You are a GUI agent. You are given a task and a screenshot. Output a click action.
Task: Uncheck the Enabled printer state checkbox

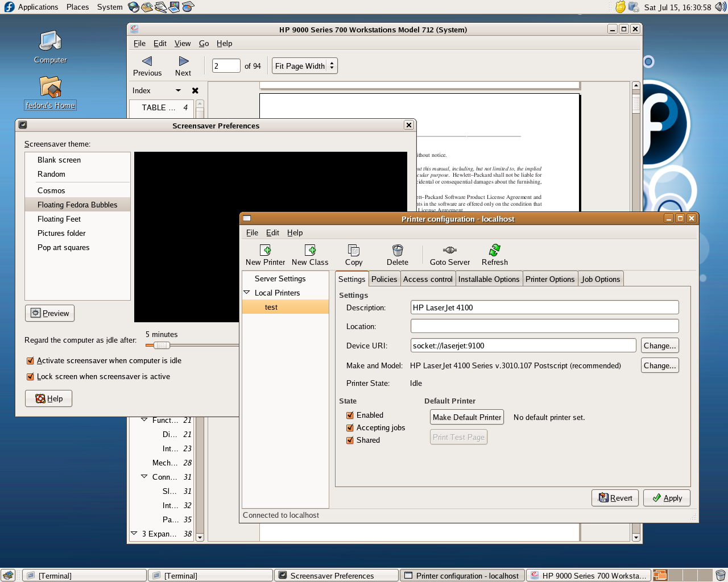(350, 415)
